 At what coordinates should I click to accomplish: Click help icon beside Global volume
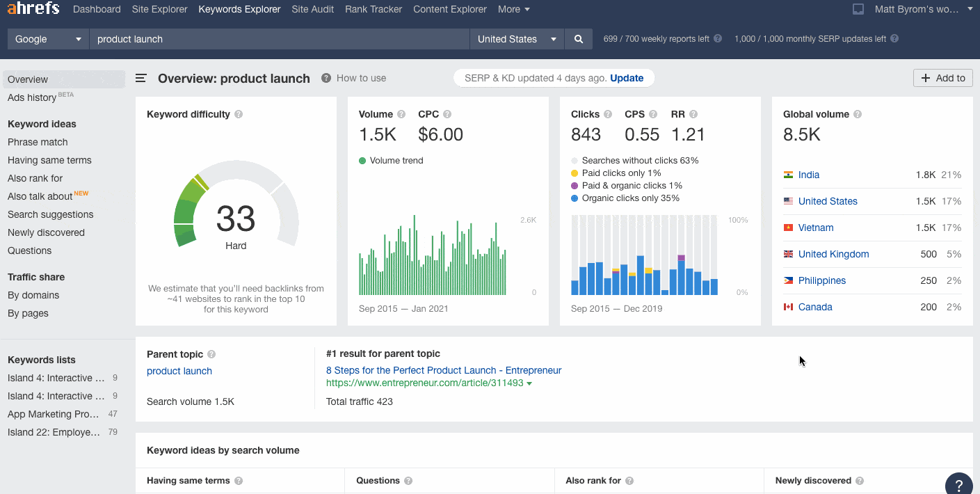tap(858, 114)
